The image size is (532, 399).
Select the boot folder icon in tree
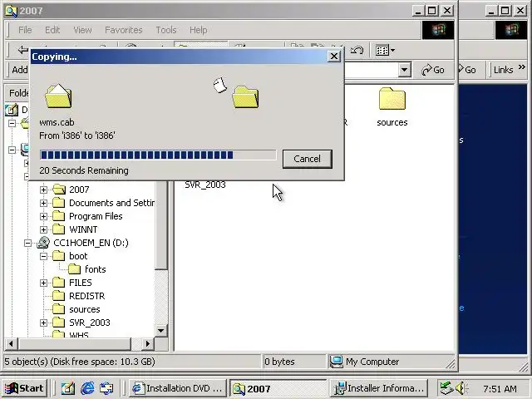click(x=58, y=256)
